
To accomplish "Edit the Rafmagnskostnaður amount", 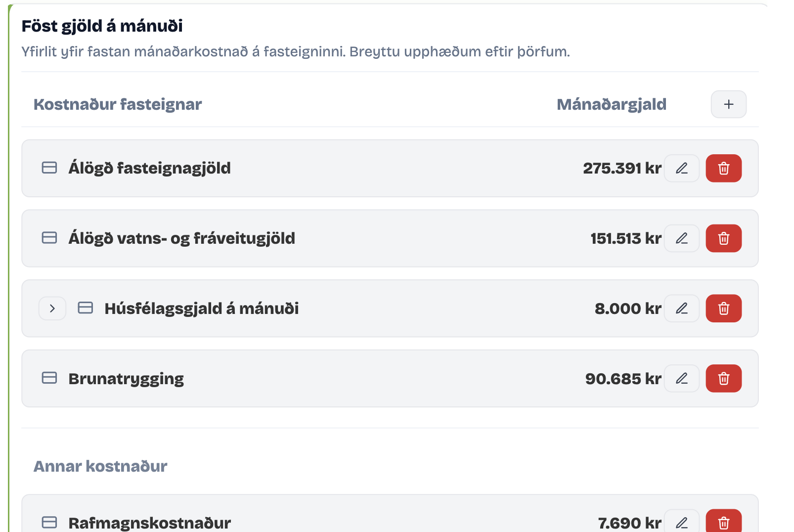I will coord(682,522).
